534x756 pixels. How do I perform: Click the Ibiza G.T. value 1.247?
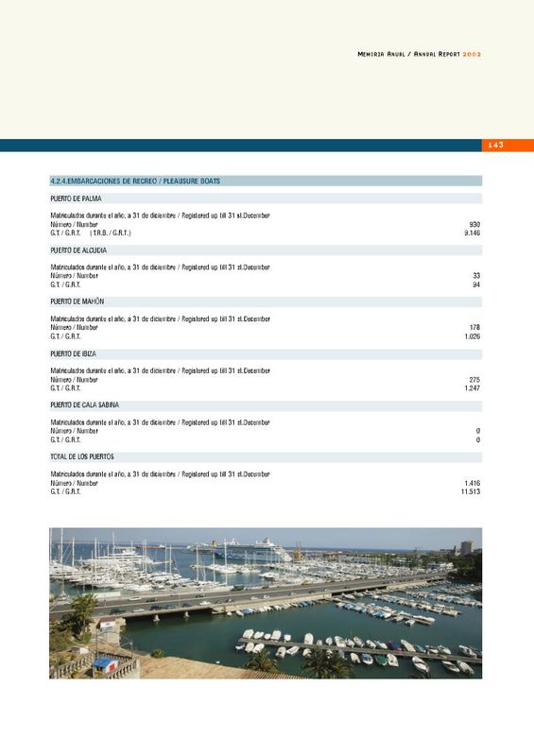pyautogui.click(x=473, y=388)
